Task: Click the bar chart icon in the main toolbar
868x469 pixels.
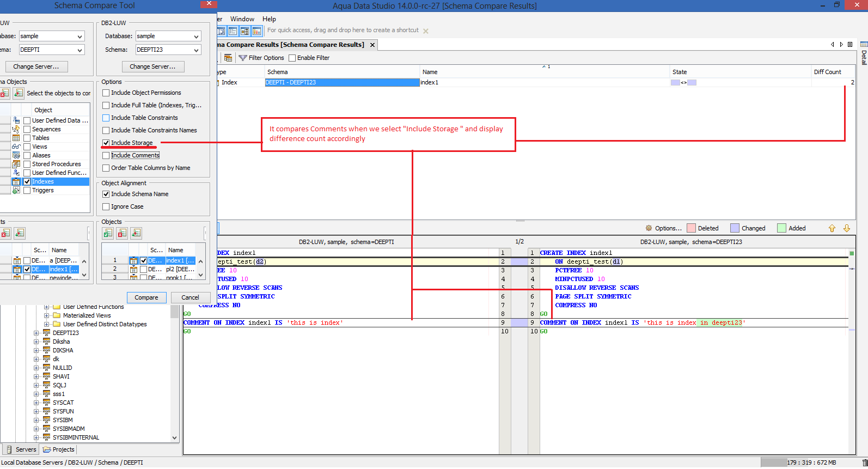Action: coord(256,31)
